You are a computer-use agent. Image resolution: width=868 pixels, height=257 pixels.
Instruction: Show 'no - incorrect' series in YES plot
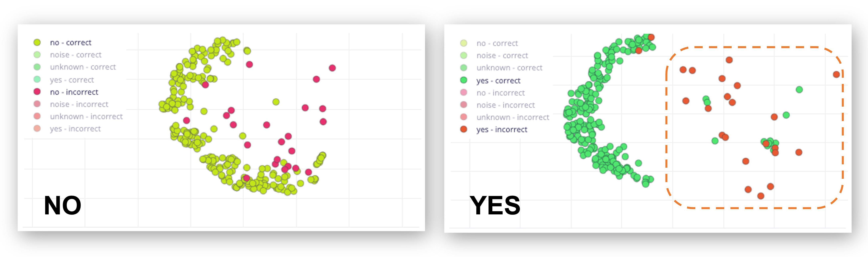[x=500, y=93]
